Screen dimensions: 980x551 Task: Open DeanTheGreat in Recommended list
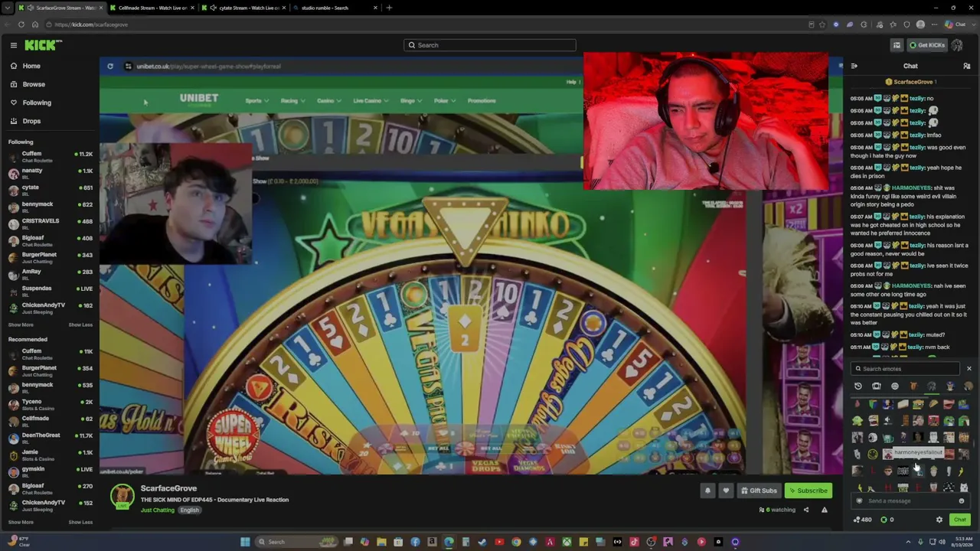(x=51, y=439)
